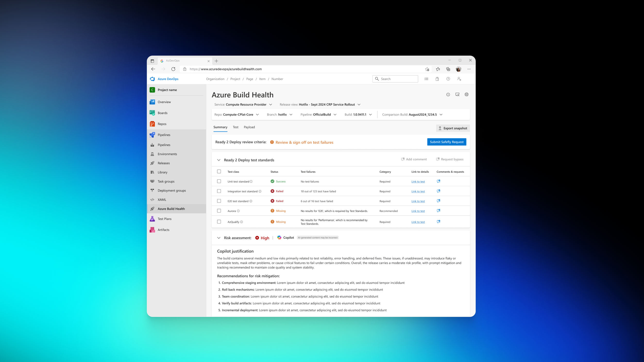
Task: Switch to the Payload tab
Action: click(249, 127)
